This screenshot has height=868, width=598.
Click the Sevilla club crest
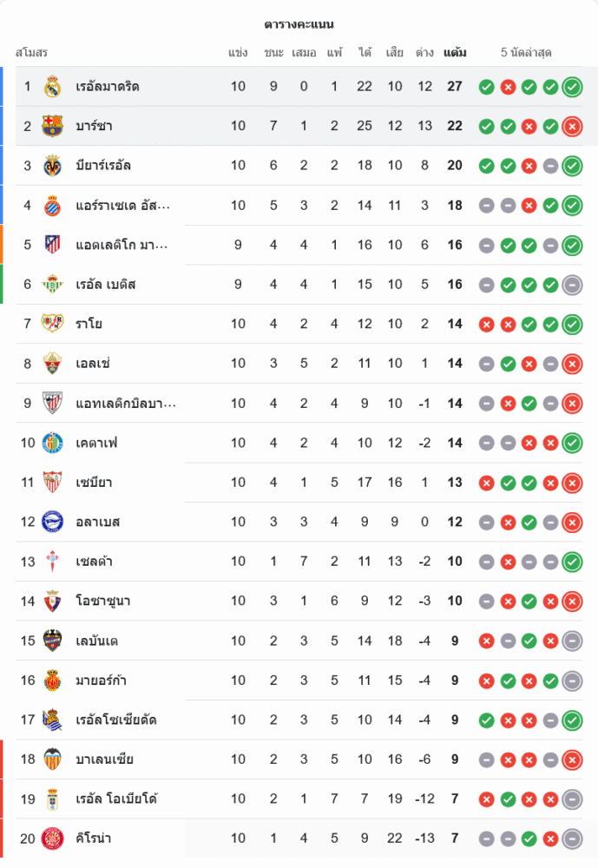(x=52, y=483)
